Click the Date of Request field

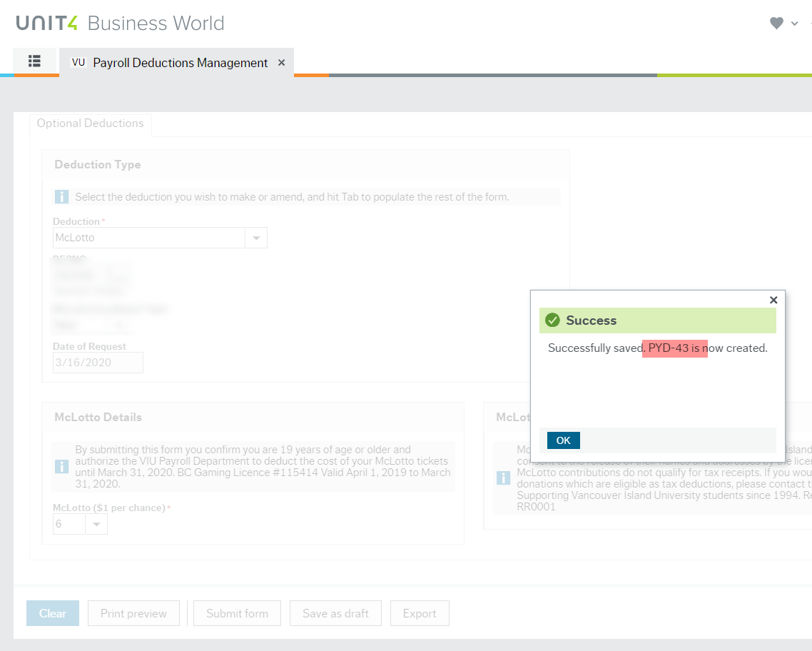(98, 363)
